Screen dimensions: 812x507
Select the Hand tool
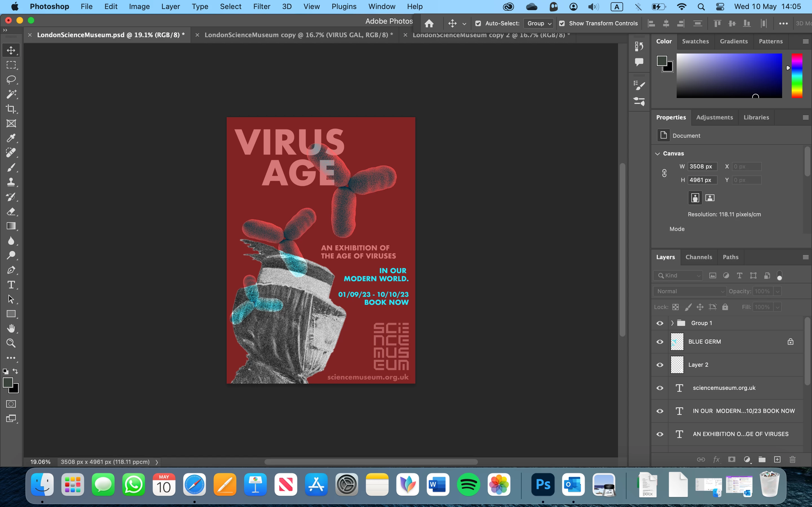point(11,328)
